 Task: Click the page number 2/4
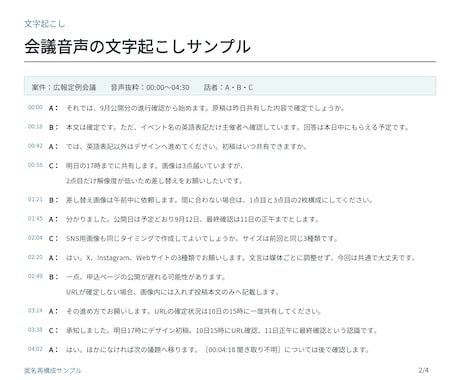423,370
